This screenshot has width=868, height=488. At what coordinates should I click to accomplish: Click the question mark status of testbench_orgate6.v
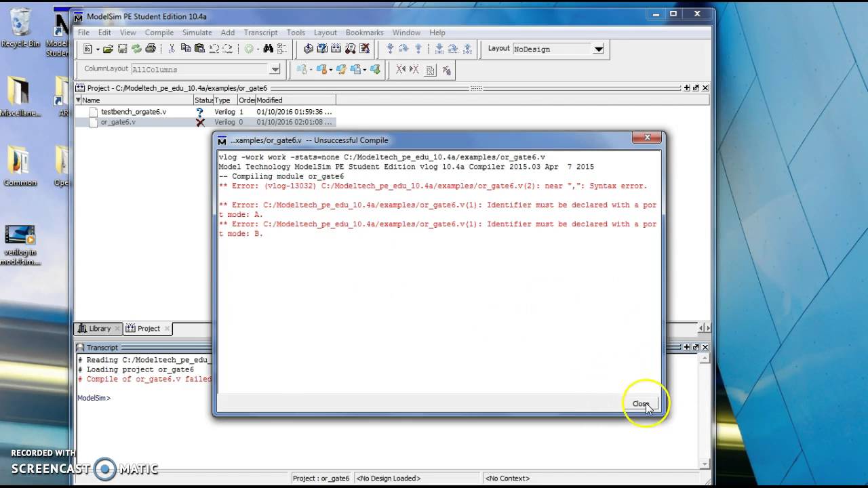pos(199,112)
